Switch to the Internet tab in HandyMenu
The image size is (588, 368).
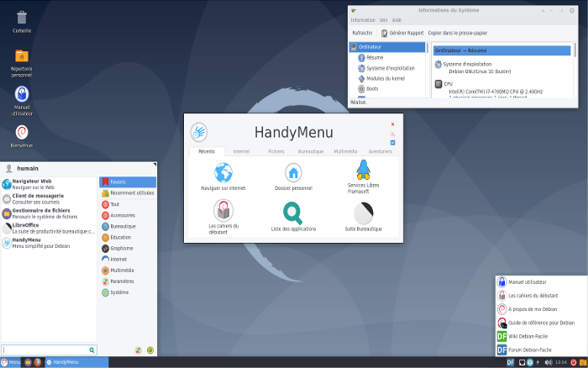(241, 151)
